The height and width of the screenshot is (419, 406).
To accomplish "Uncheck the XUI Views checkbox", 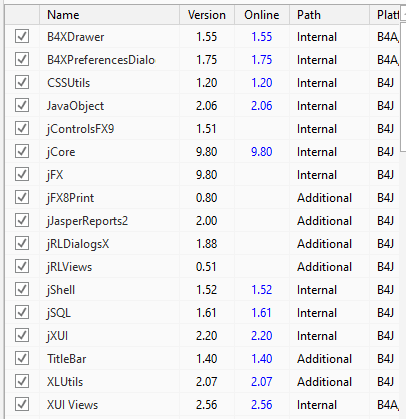I will coord(22,404).
